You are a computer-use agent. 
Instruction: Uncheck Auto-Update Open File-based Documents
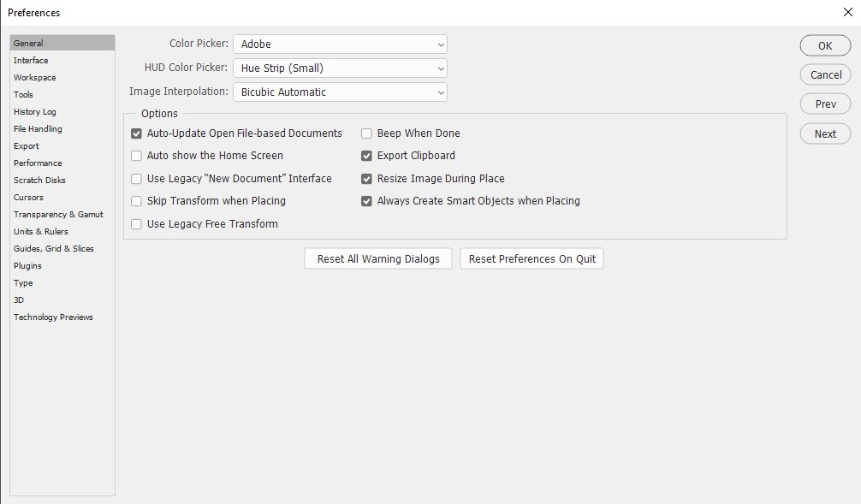(136, 133)
